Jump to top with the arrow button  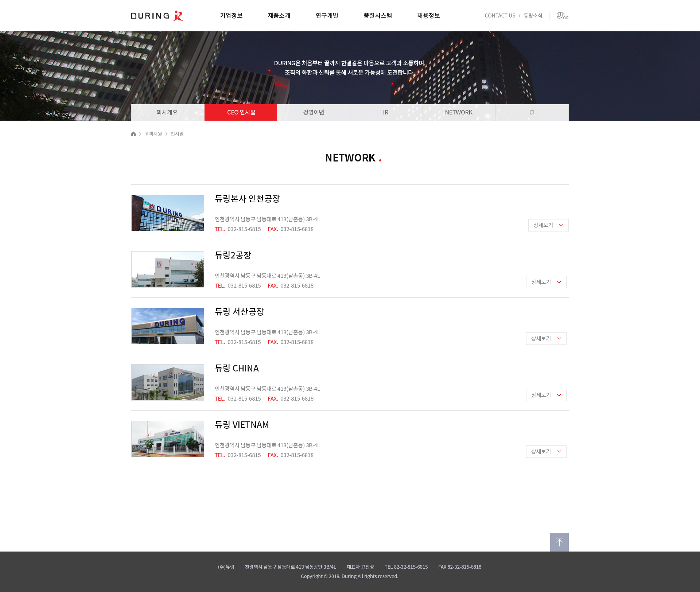(559, 542)
